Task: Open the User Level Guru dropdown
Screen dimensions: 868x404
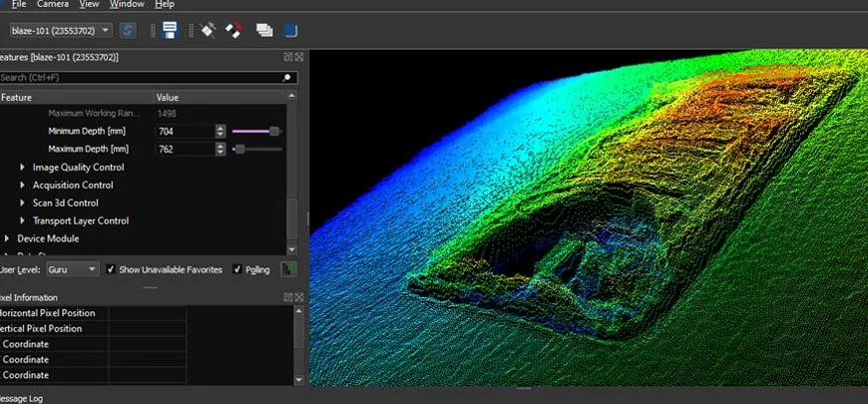Action: pos(73,269)
